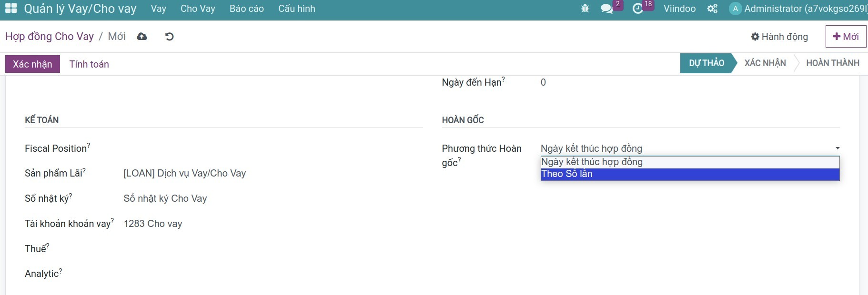Viewport: 868px width, 295px height.
Task: Expand the Phương thức Hoàn gốc dropdown arrow
Action: click(838, 148)
